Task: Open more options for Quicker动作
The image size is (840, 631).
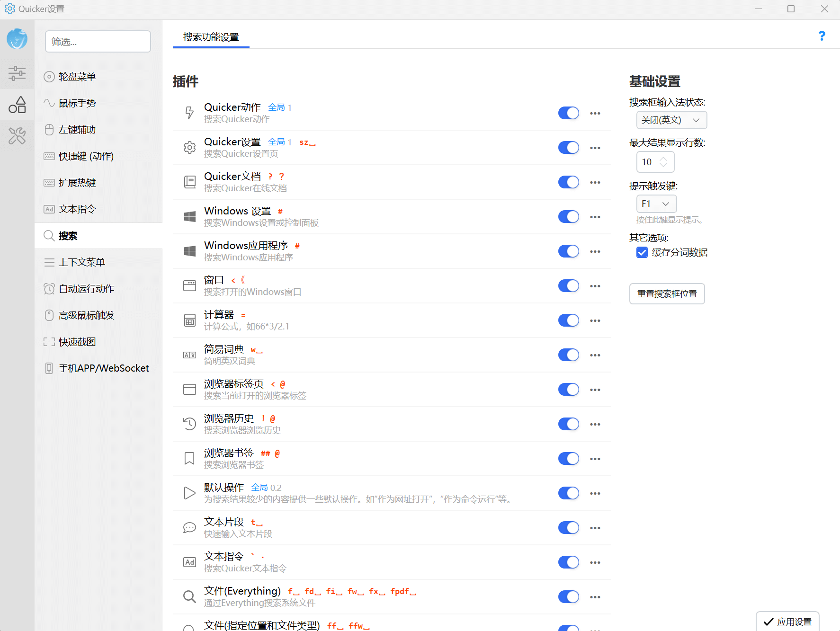Action: [595, 113]
